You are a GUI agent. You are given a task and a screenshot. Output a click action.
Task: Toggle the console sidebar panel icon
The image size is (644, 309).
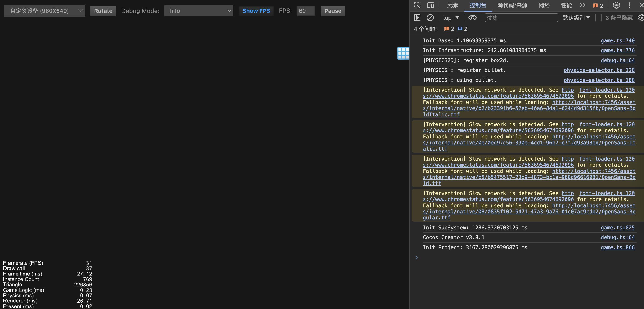coord(417,18)
